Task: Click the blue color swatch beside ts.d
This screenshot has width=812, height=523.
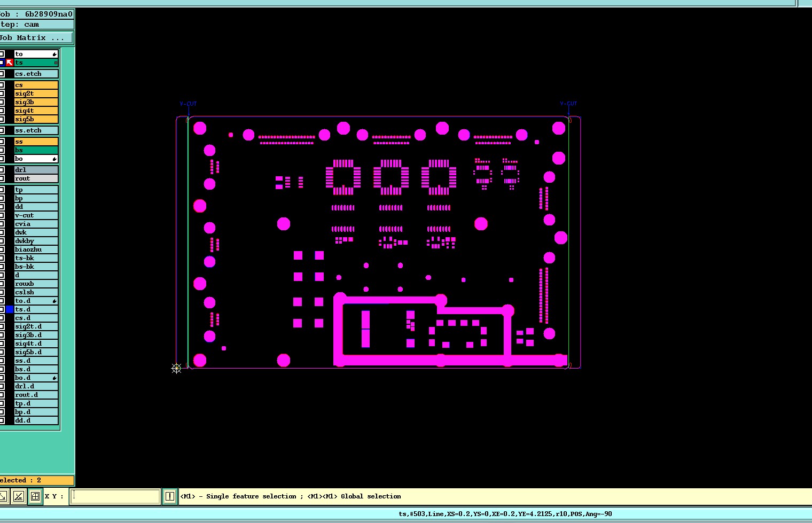Action: tap(10, 309)
